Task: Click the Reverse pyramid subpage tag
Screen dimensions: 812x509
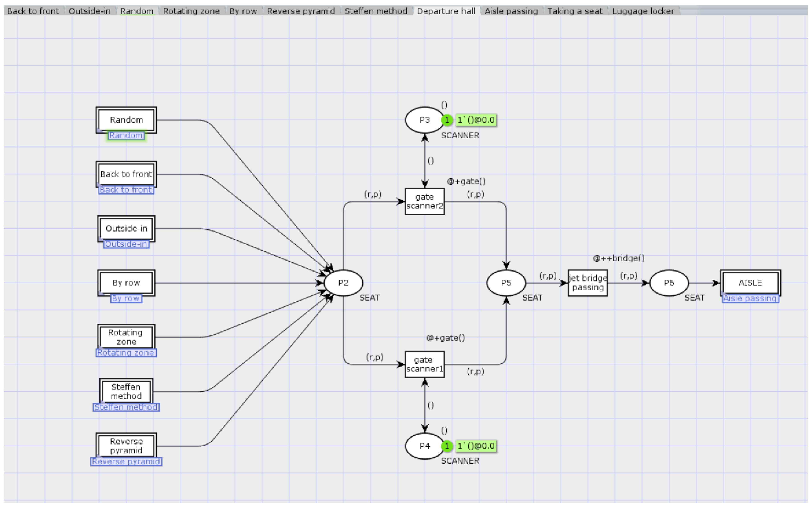Action: [126, 461]
